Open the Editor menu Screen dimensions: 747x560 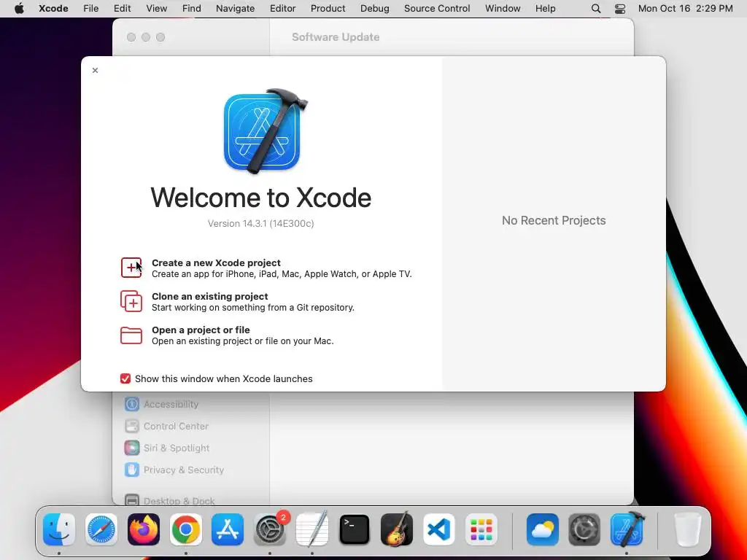pos(282,9)
